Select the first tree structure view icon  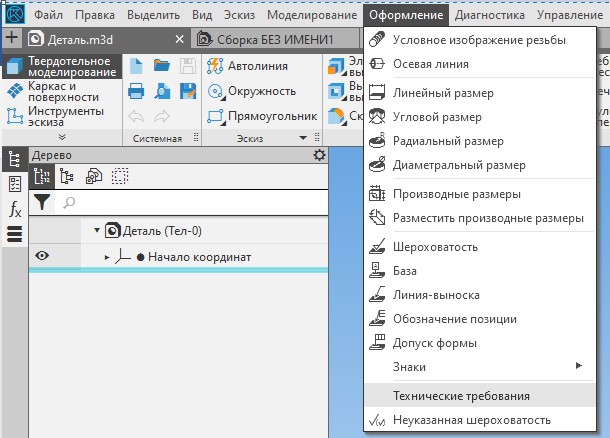(x=42, y=176)
